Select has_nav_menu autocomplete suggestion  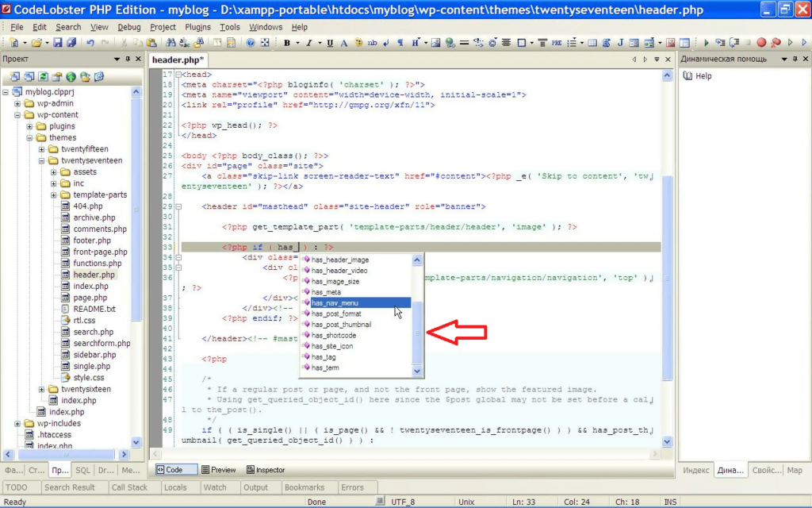click(355, 302)
